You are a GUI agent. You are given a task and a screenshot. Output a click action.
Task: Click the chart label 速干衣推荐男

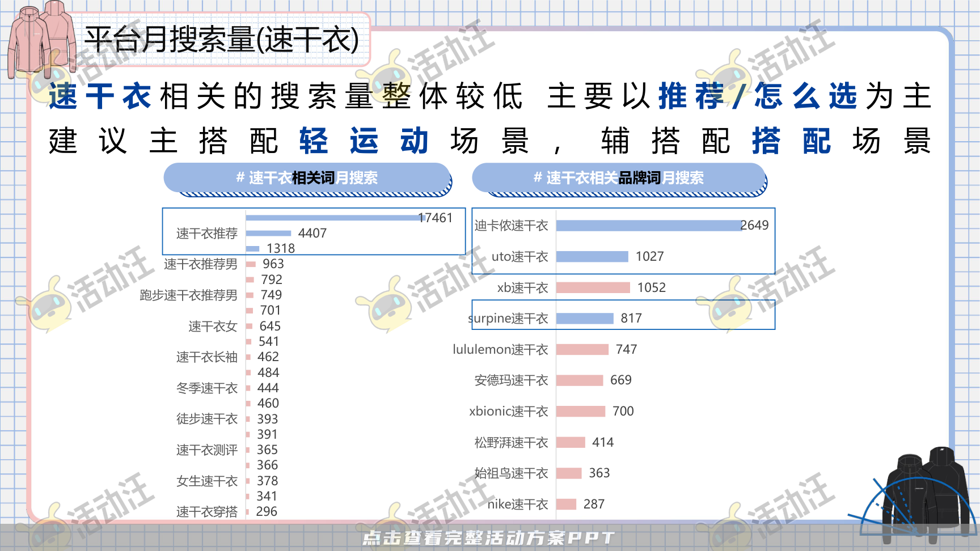click(201, 264)
